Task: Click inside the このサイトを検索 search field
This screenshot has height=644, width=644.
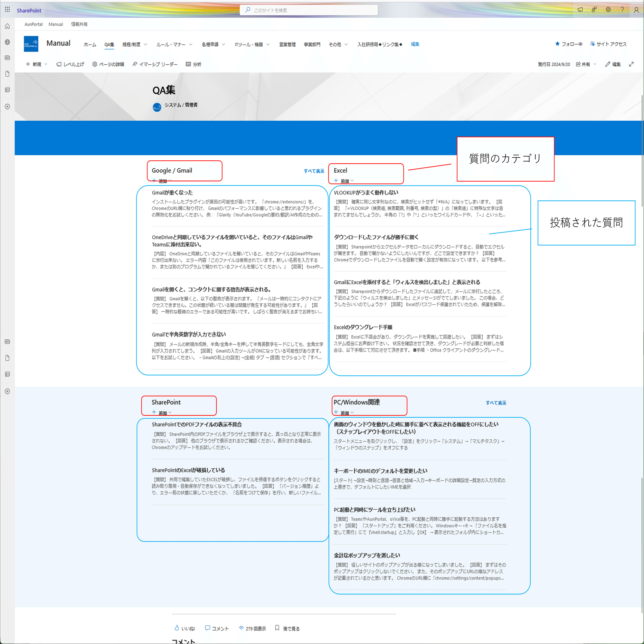Action: [x=308, y=10]
